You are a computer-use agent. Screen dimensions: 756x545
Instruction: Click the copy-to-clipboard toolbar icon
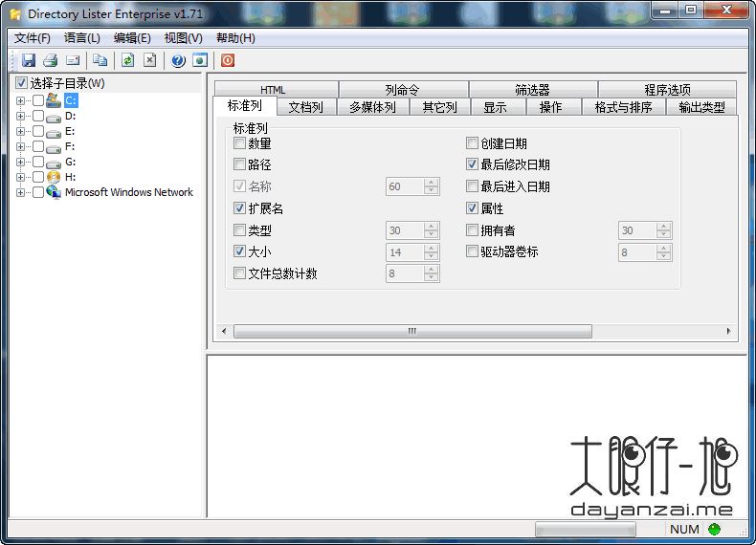click(x=100, y=60)
